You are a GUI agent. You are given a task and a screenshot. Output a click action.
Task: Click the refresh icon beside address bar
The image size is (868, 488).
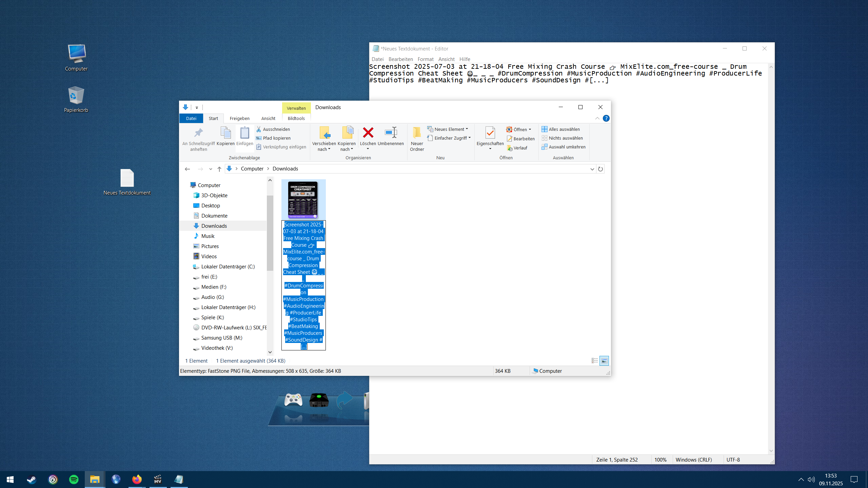[600, 169]
